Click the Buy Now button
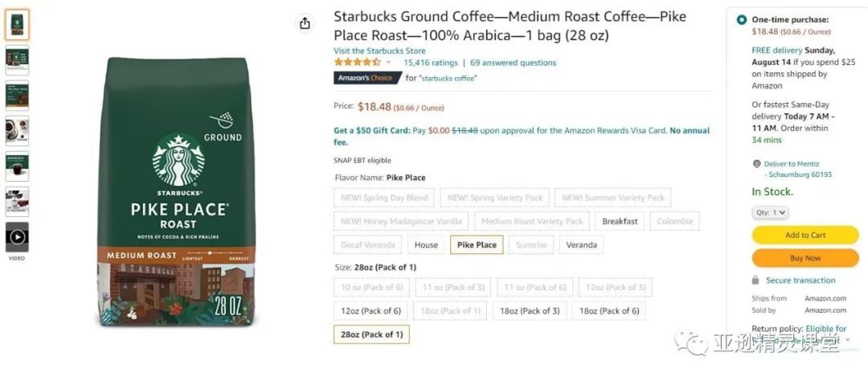868x381 pixels. [805, 259]
